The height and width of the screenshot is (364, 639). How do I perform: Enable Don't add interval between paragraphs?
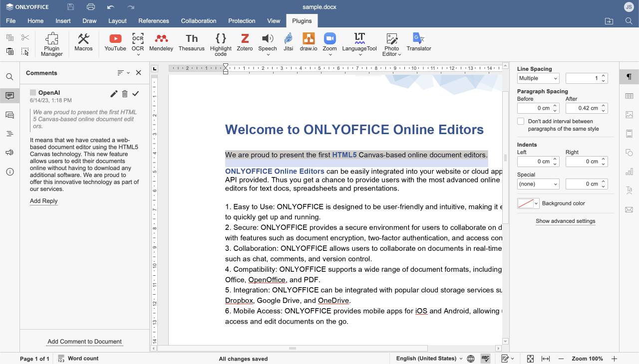click(521, 121)
